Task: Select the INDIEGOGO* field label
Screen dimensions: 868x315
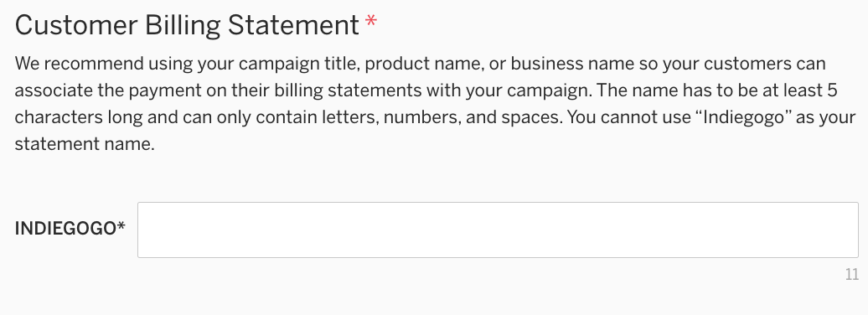Action: pos(70,228)
